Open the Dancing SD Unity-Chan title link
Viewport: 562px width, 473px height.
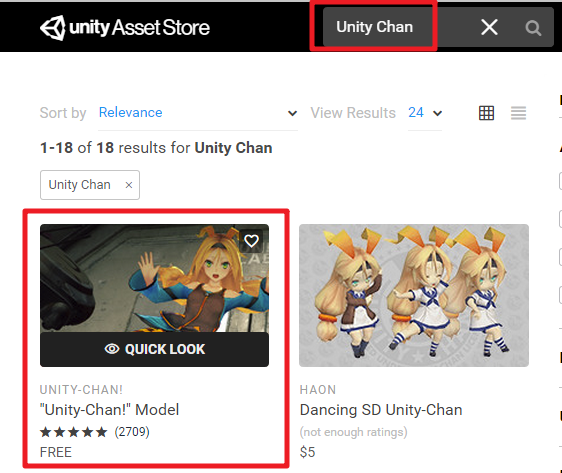click(381, 410)
